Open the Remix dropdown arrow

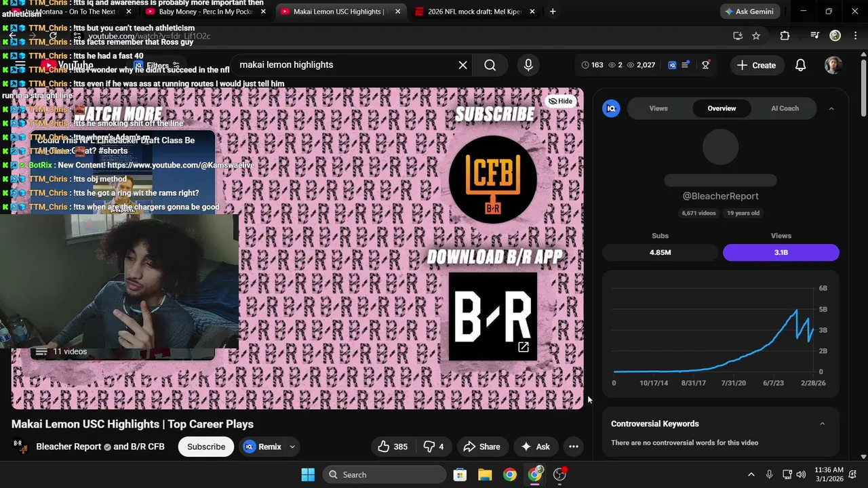tap(292, 447)
